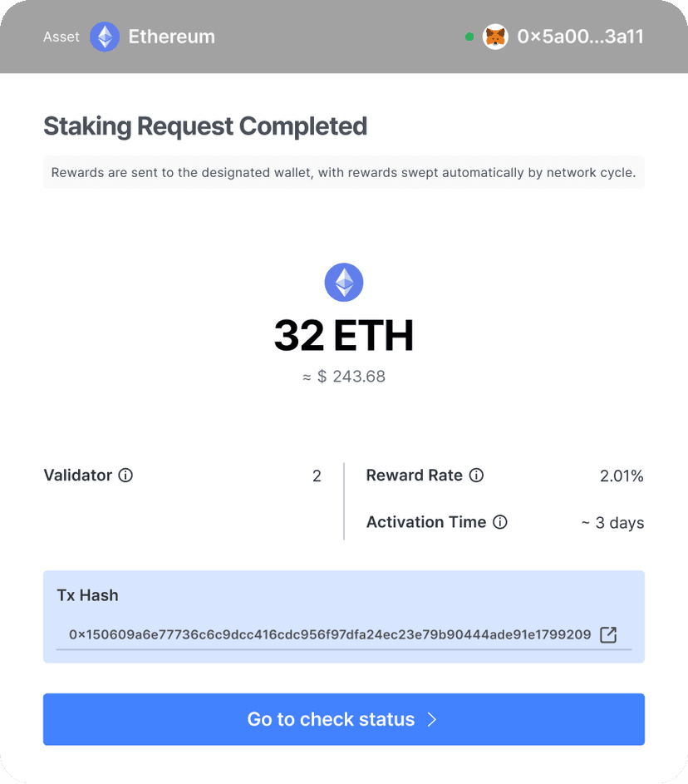Click the Asset label in the top bar
Viewport: 688px width, 784px height.
[61, 37]
